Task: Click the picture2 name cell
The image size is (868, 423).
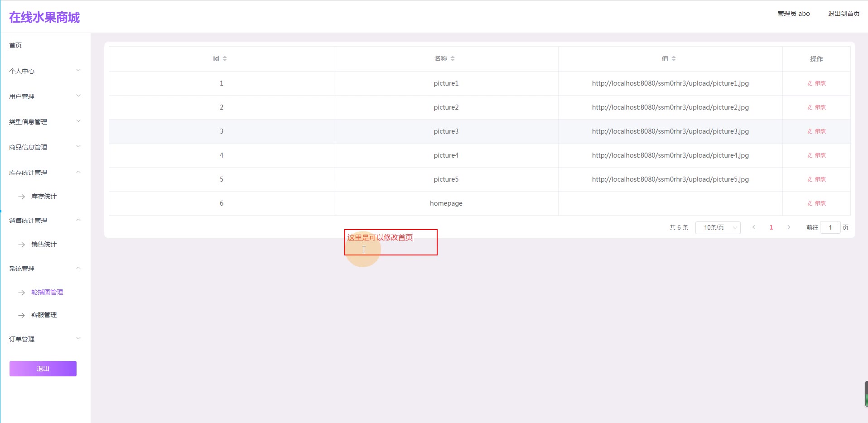Action: click(446, 107)
